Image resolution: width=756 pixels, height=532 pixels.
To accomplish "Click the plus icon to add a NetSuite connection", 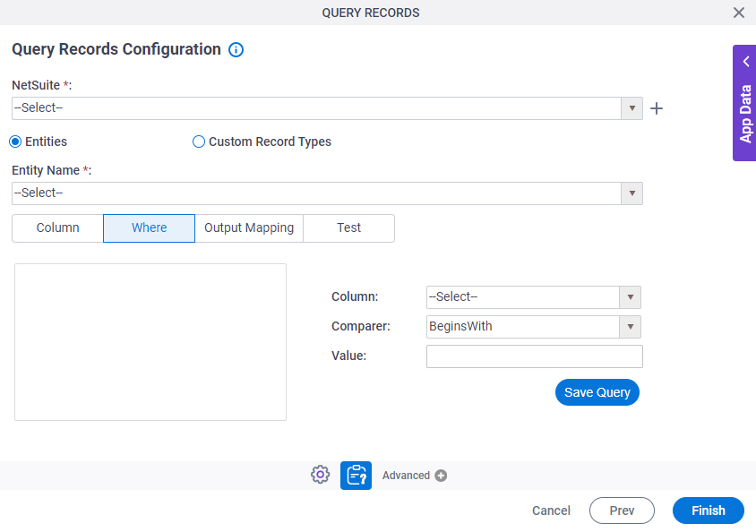I will [657, 107].
